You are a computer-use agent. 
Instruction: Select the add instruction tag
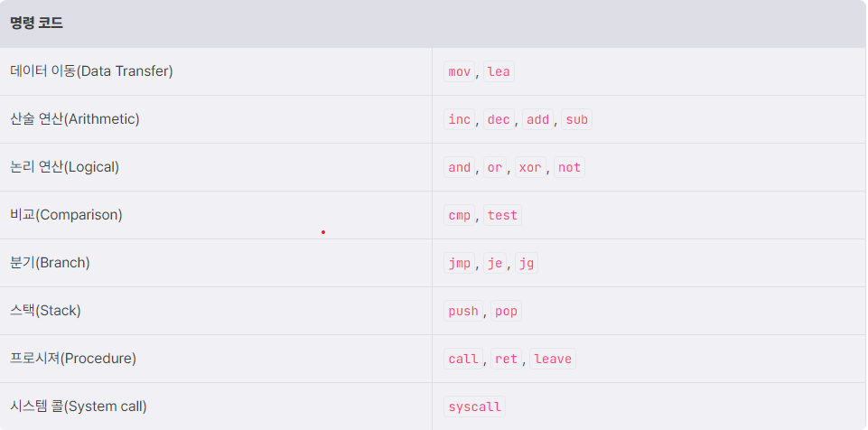click(x=537, y=119)
